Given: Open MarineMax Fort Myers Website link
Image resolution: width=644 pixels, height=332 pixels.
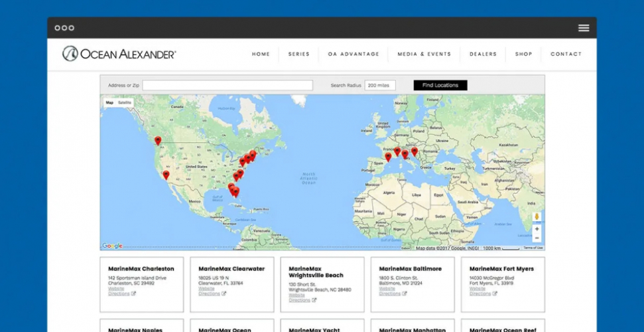Looking at the screenshot, I should point(478,289).
